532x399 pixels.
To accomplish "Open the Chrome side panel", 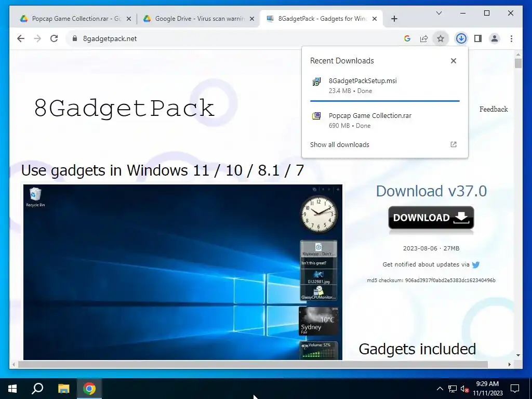I will coord(478,38).
